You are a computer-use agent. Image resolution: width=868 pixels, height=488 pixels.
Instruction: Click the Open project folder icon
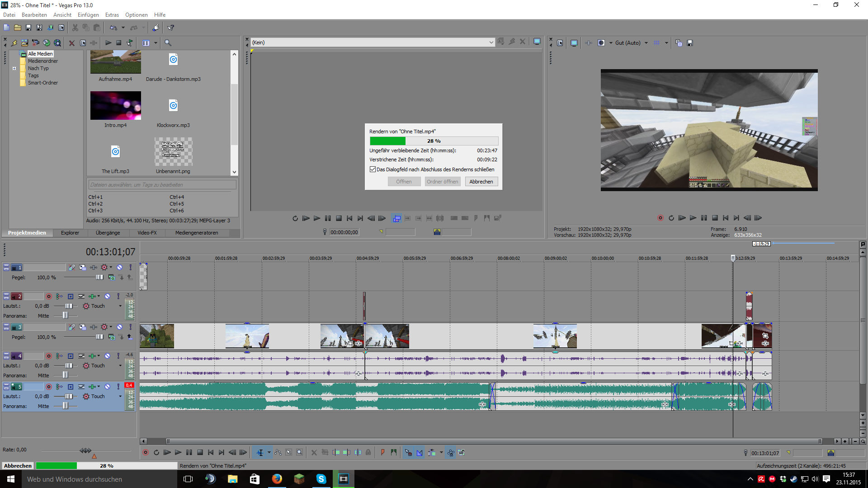[x=18, y=28]
